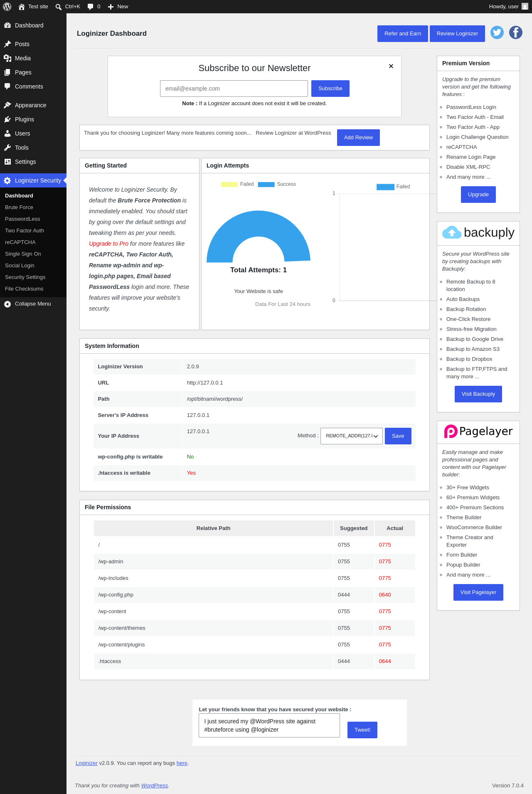
Task: Click the Actual value 0640
Action: [385, 595]
